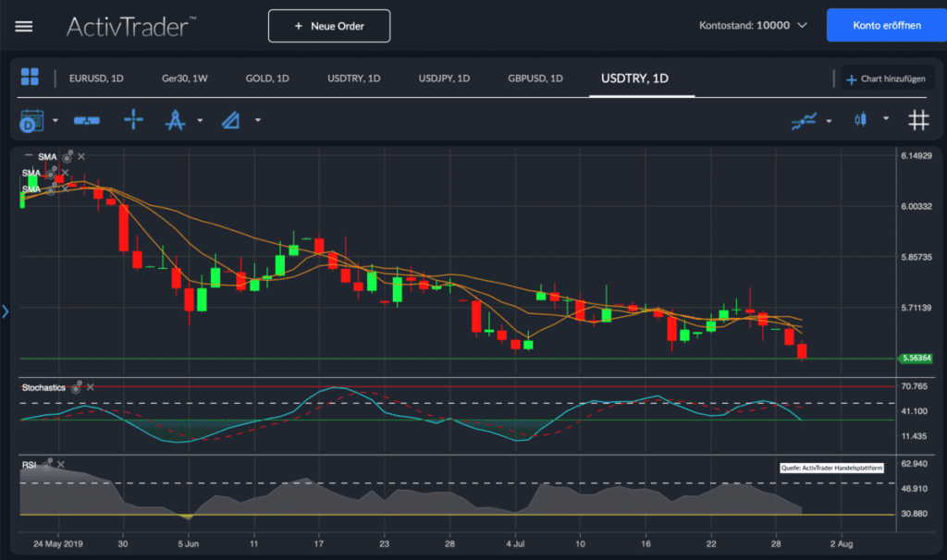Screen dimensions: 947x560
Task: Select the horizontal price label tool
Action: coord(87,121)
